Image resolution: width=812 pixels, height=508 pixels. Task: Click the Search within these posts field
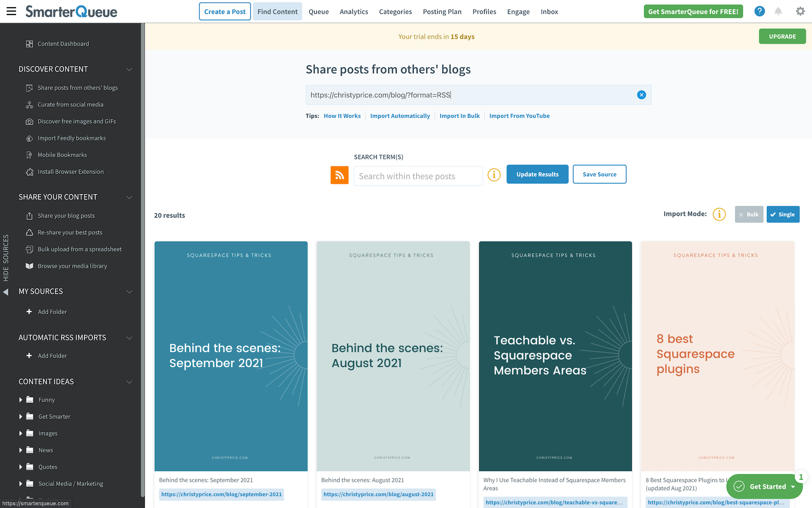[x=418, y=176]
